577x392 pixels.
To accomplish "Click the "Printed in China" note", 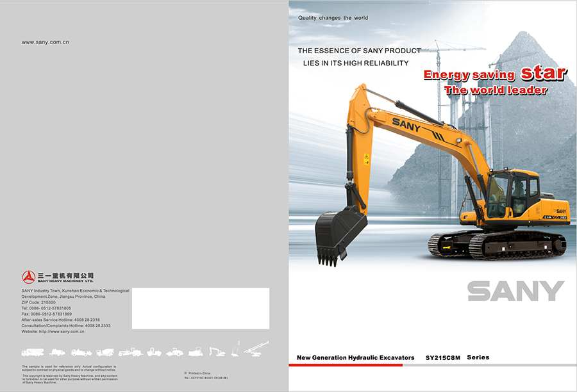I will (197, 373).
